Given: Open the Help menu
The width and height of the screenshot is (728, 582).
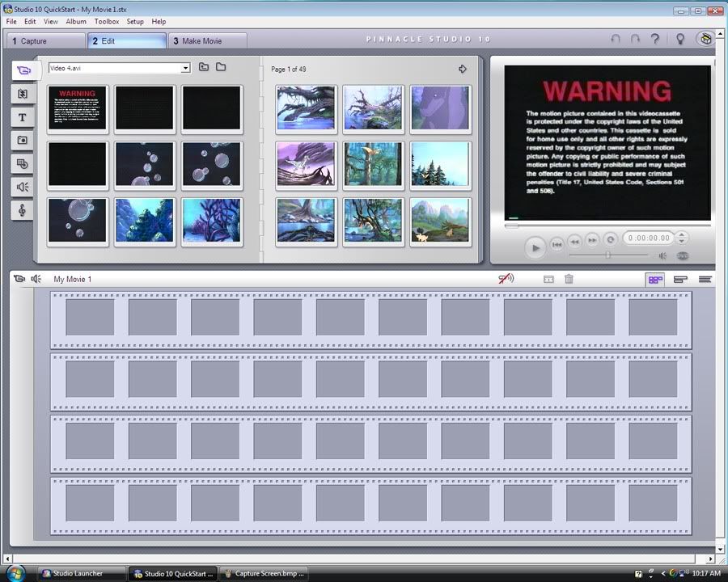Looking at the screenshot, I should 159,21.
